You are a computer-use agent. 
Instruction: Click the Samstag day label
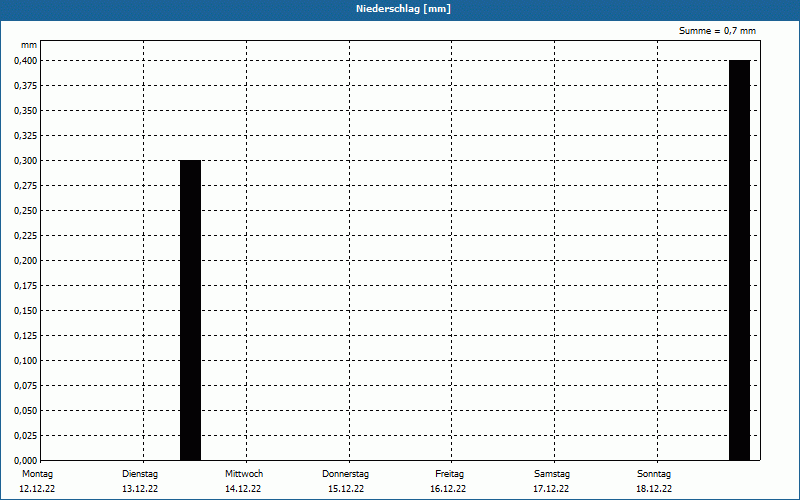(x=552, y=474)
